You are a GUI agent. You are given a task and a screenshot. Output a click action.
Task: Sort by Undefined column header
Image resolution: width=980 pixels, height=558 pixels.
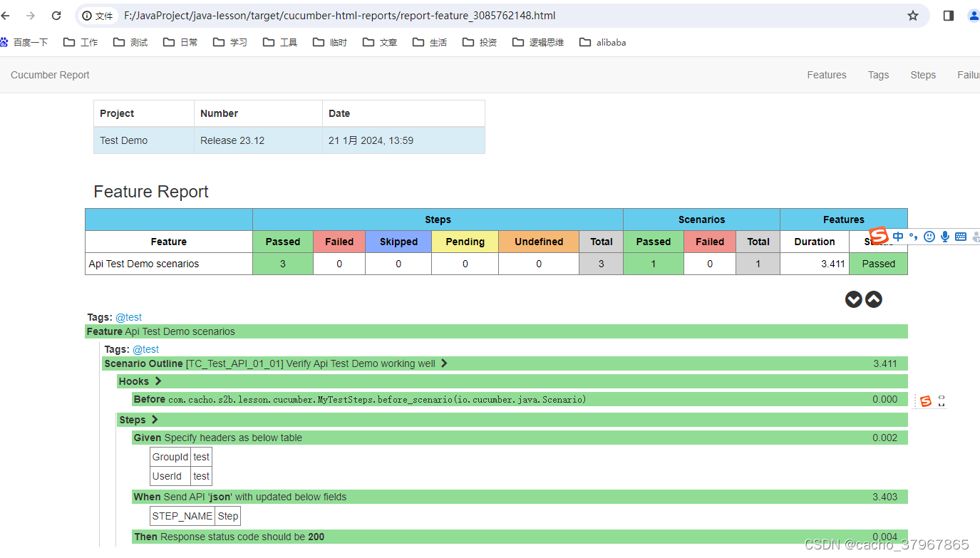point(539,242)
